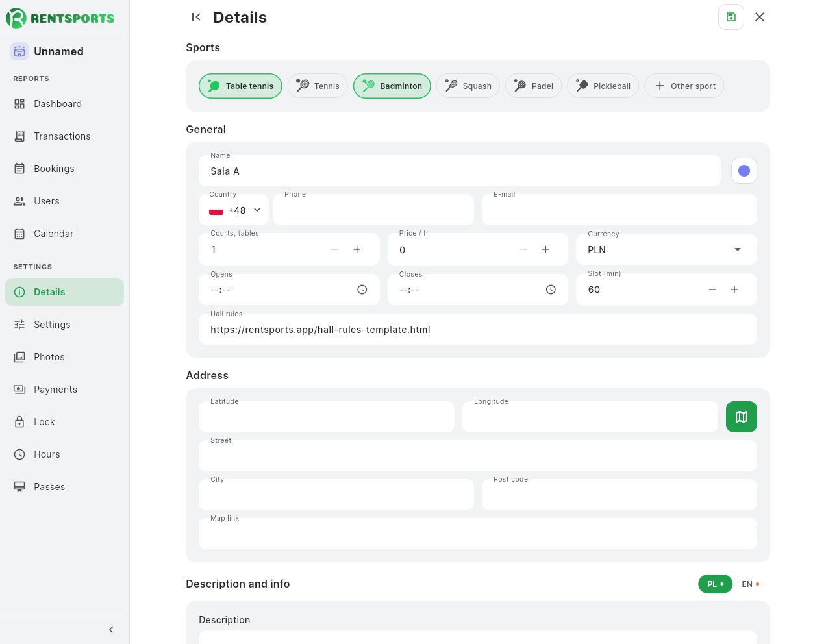Decrease the Slot minutes value
Viewport: 826px width, 644px height.
712,290
